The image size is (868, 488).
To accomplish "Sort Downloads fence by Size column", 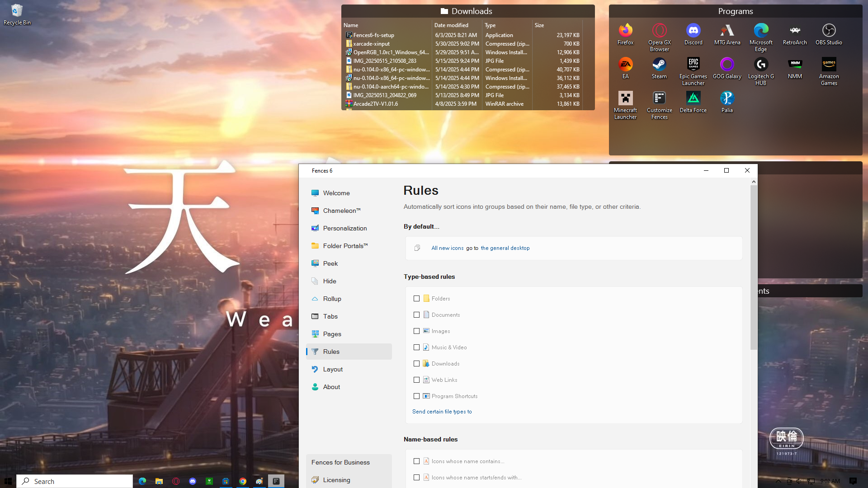I will coord(557,25).
